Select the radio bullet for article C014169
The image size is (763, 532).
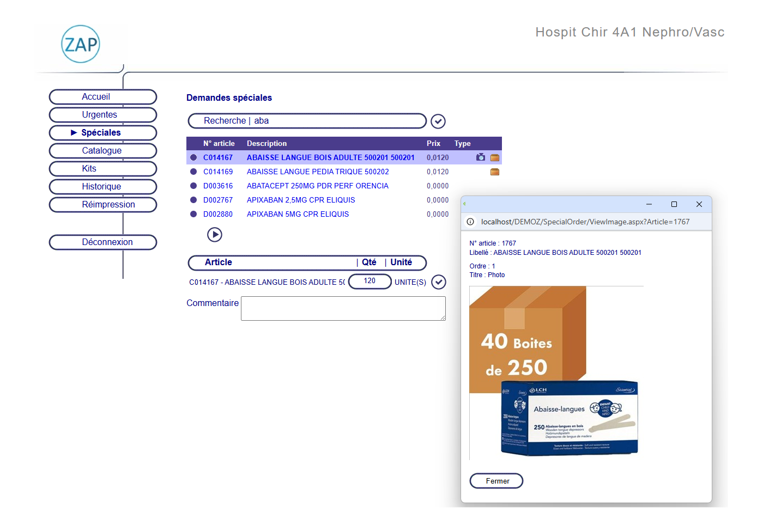tap(193, 172)
